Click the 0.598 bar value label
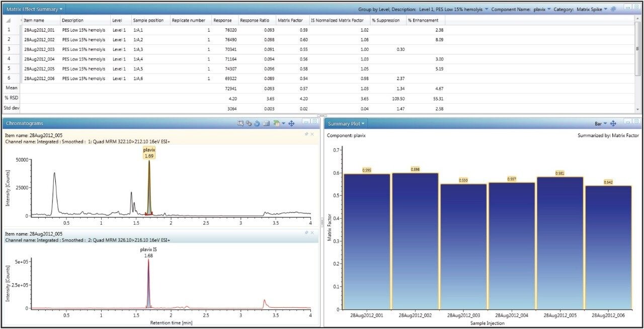Screen dimensions: 644x329 coord(416,169)
